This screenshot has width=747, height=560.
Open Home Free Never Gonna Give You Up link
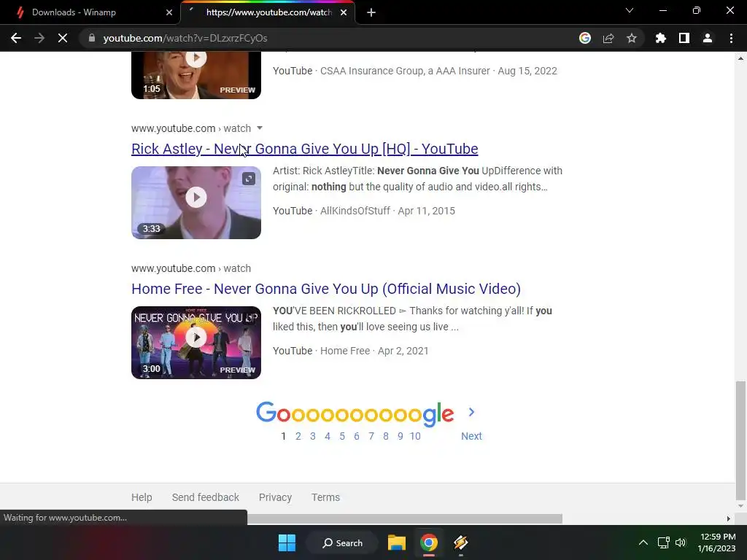pyautogui.click(x=326, y=289)
